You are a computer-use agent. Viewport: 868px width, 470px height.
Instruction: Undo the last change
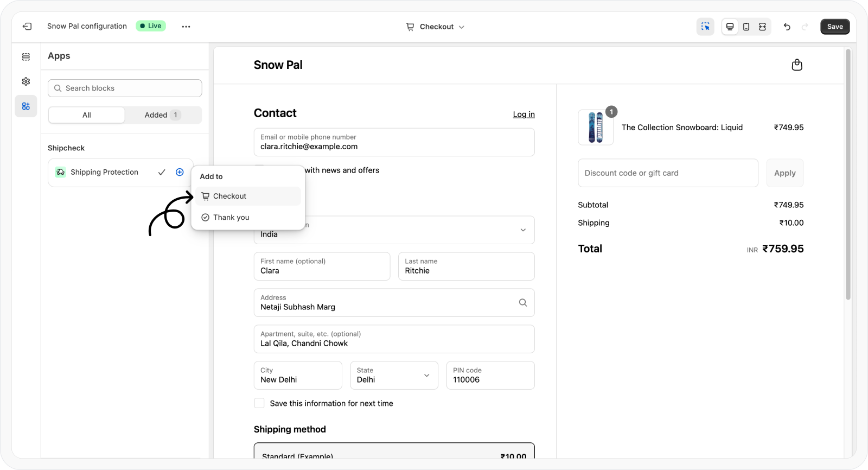coord(787,27)
